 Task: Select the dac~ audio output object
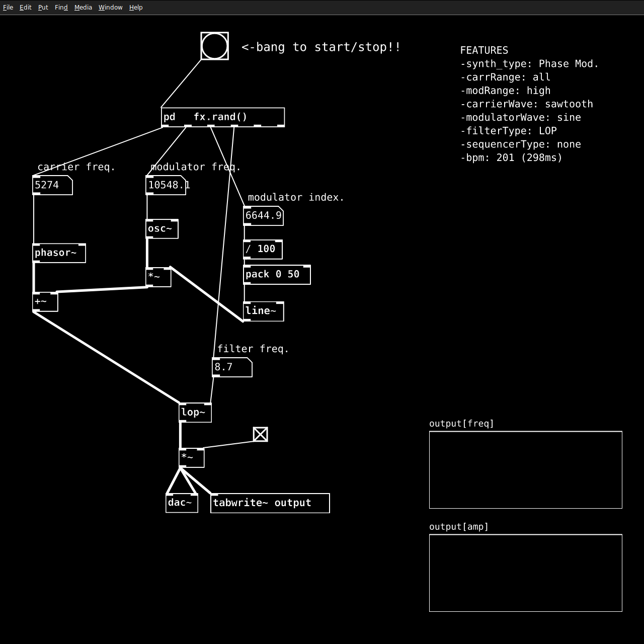coord(182,503)
